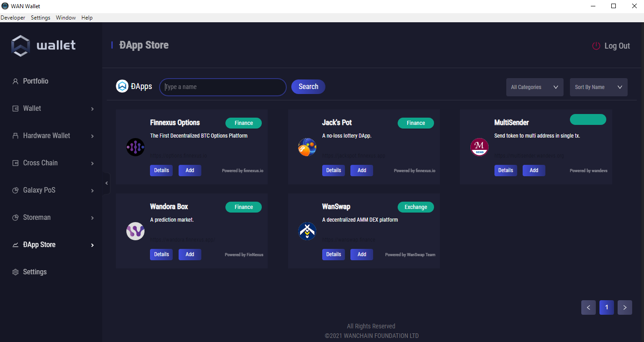Click the Finance tag on Finnexus Options
Image resolution: width=644 pixels, height=342 pixels.
pyautogui.click(x=244, y=123)
